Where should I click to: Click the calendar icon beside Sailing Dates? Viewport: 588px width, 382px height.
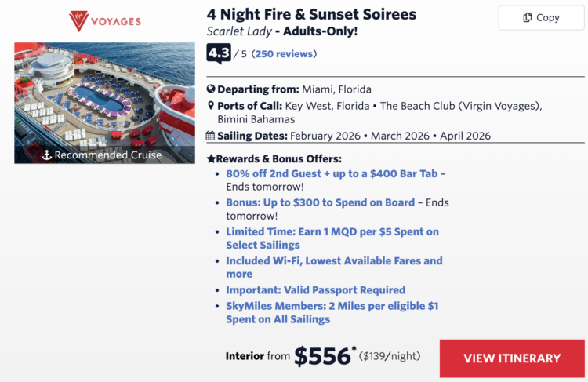pos(211,136)
